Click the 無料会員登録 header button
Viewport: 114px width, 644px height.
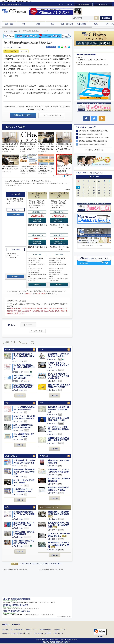[x=84, y=4]
